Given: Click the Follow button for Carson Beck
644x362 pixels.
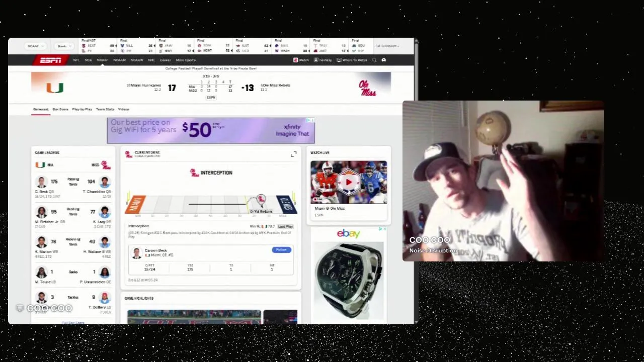Looking at the screenshot, I should (x=281, y=250).
